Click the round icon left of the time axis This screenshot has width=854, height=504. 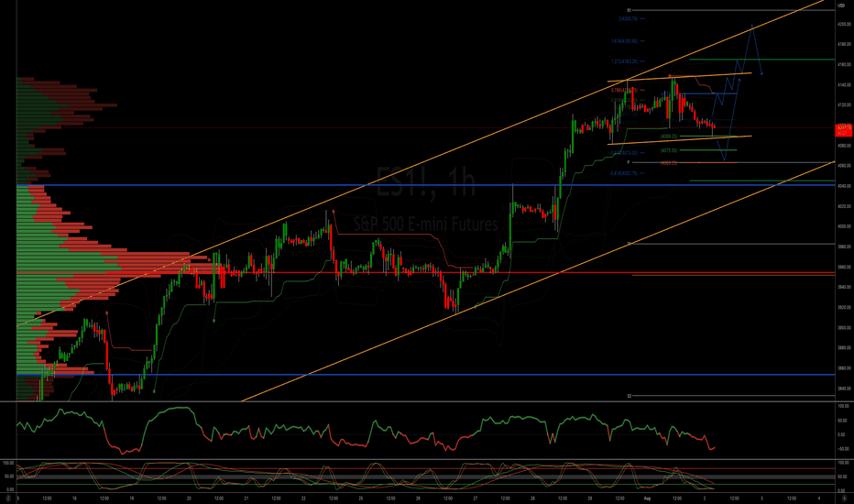(8, 498)
